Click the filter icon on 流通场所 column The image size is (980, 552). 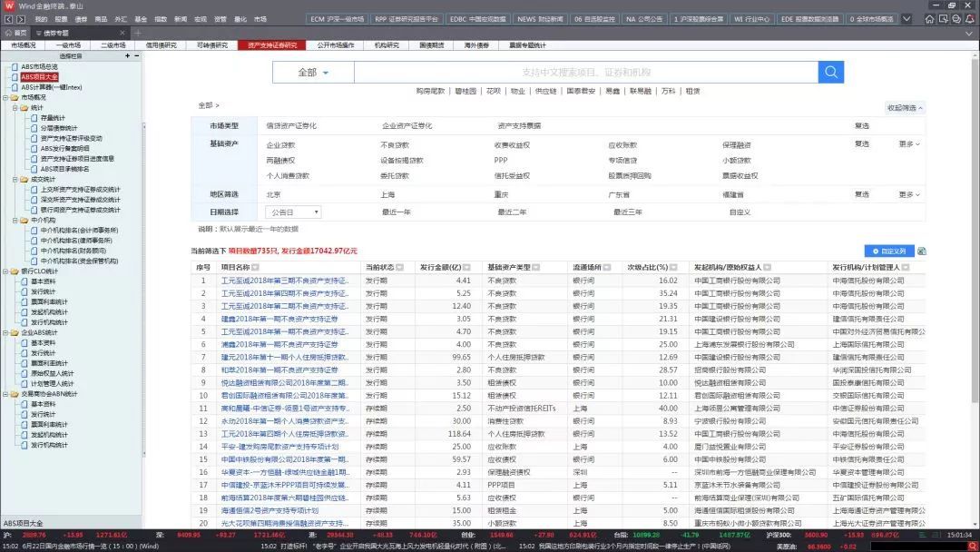tap(607, 267)
